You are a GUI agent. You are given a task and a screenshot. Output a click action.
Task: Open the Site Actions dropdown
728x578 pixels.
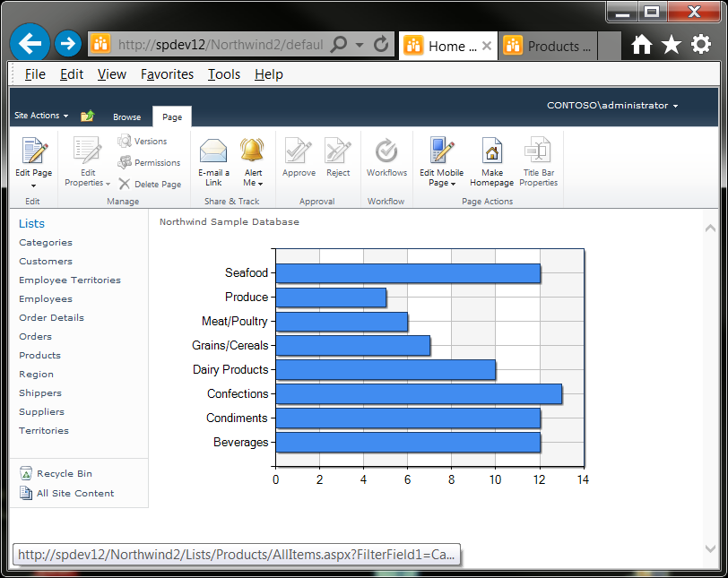point(39,116)
